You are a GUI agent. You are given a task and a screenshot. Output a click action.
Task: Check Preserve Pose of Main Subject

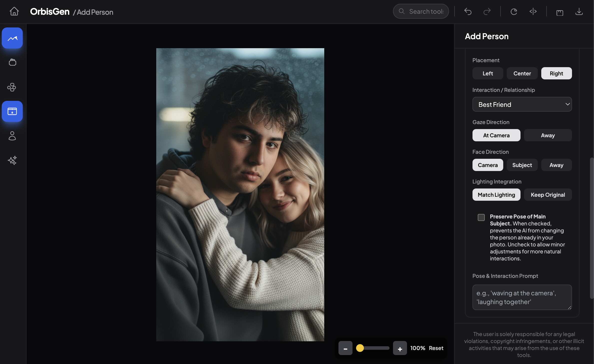point(481,217)
